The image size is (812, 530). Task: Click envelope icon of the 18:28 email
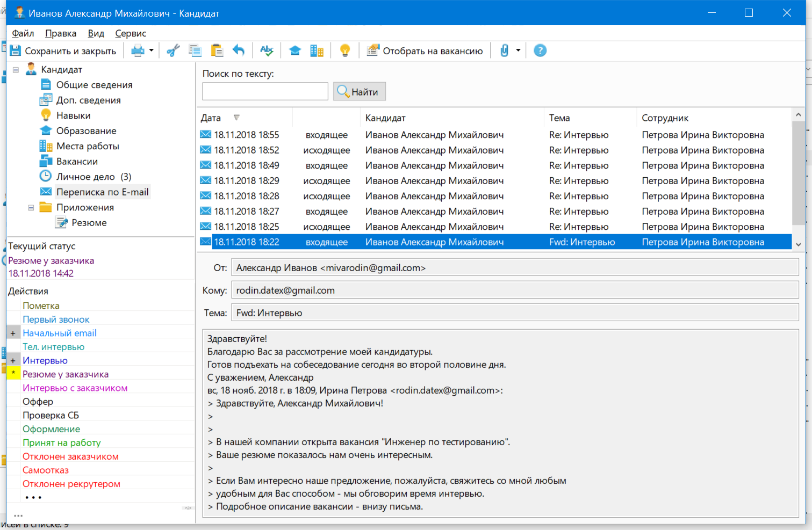tap(205, 195)
